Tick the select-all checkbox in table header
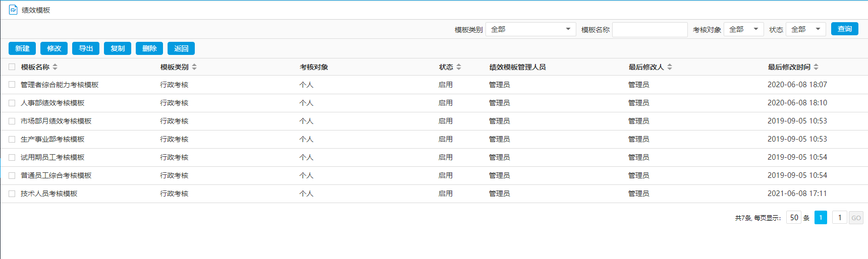The image size is (868, 259). 12,67
